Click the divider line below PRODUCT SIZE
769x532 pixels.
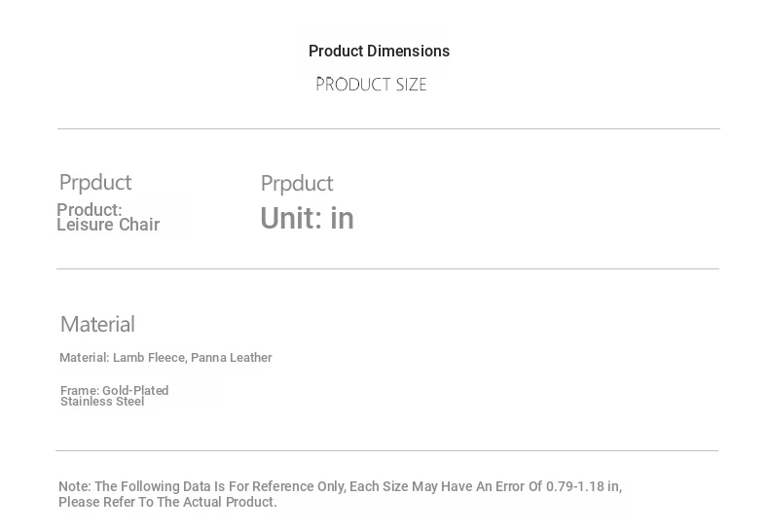pyautogui.click(x=387, y=128)
